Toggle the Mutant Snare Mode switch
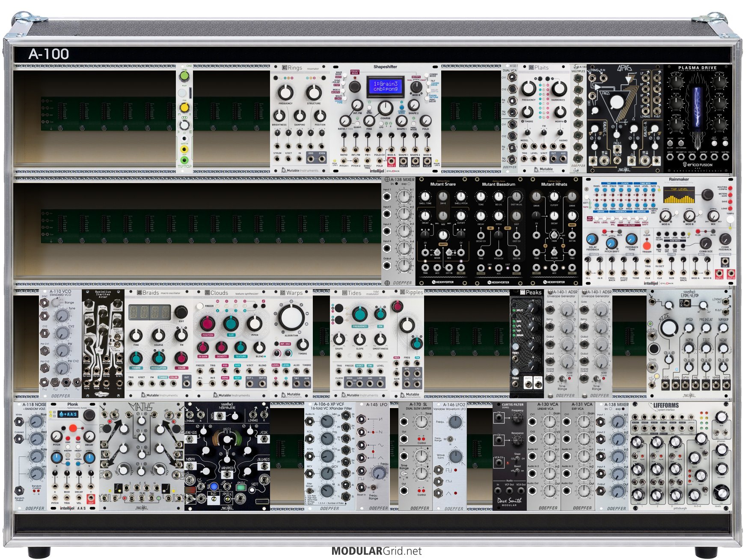This screenshot has width=754, height=560. click(x=437, y=252)
